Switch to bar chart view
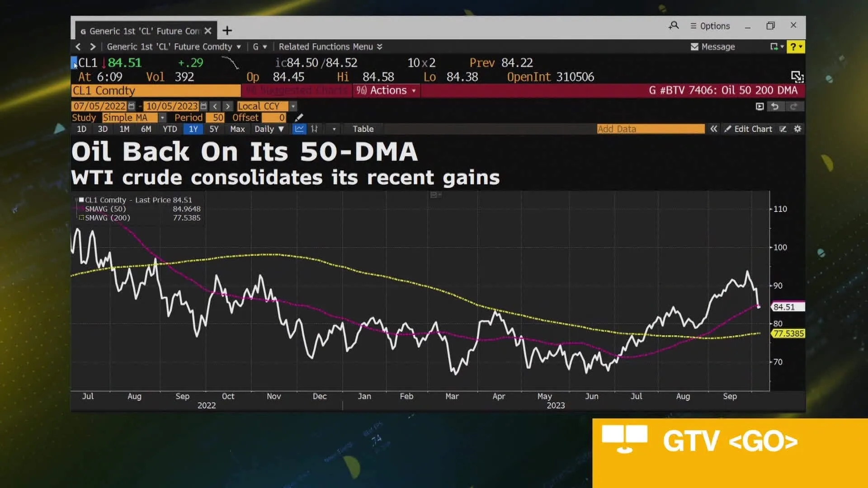This screenshot has width=868, height=488. (314, 129)
